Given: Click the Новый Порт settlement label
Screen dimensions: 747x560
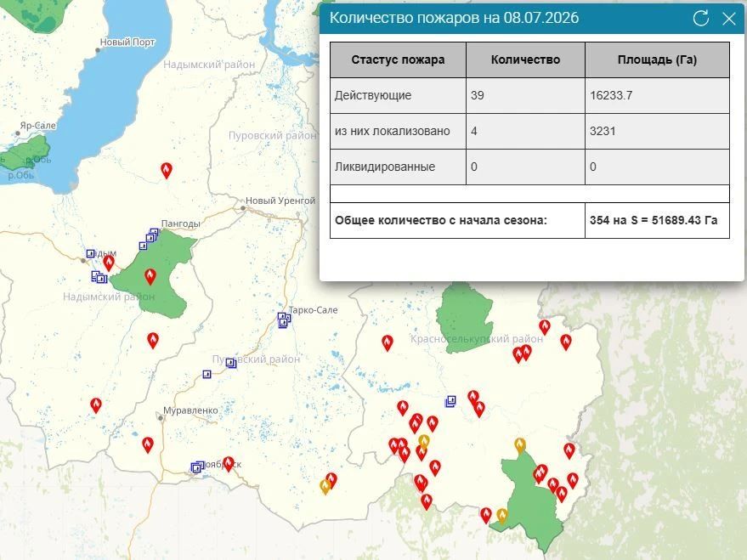Looking at the screenshot, I should coord(127,42).
